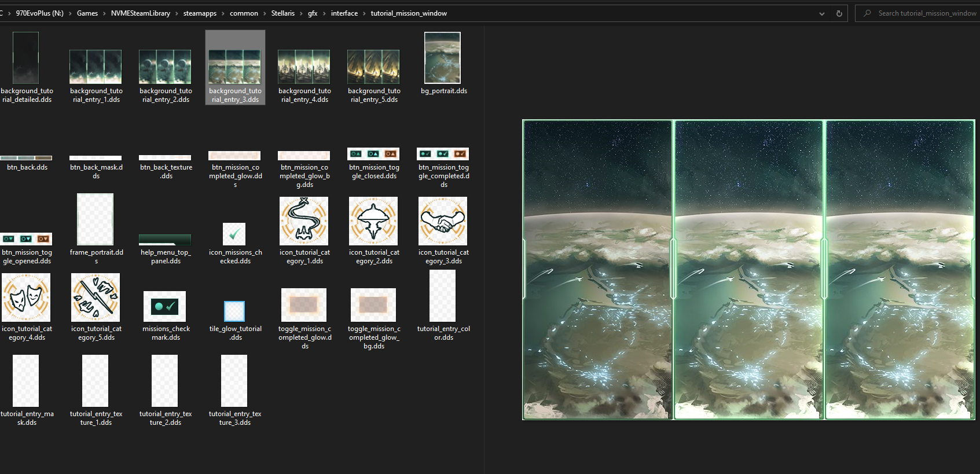Select missions_checkmark.dds file icon
Viewport: 980px width, 474px height.
tap(164, 306)
